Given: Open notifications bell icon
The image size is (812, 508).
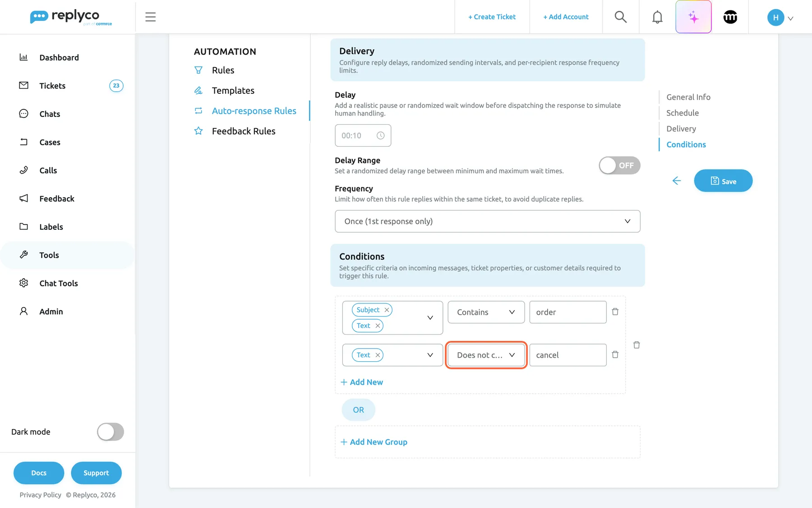Looking at the screenshot, I should click(657, 17).
